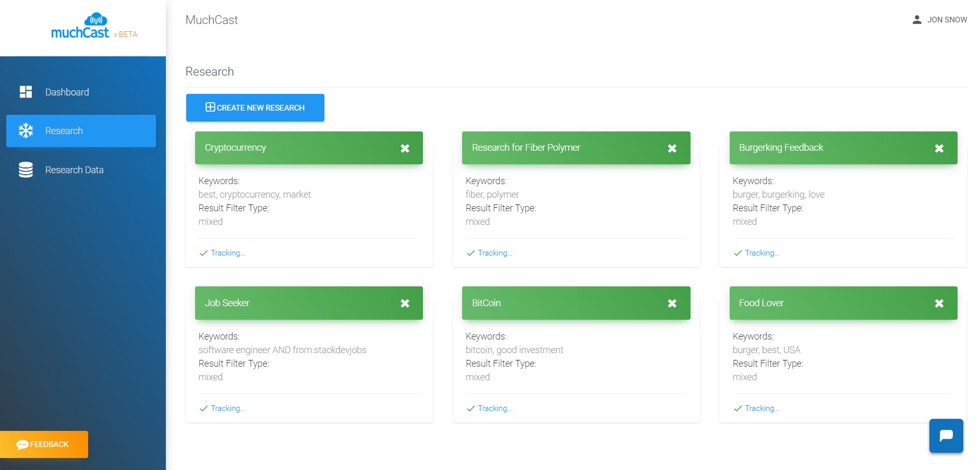Delete the Food Lover research card
Screen dimensions: 980x470
click(x=939, y=304)
